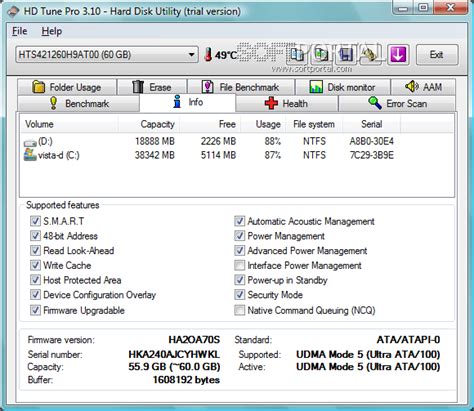Select the Info tab
This screenshot has height=411, width=474.
click(188, 102)
